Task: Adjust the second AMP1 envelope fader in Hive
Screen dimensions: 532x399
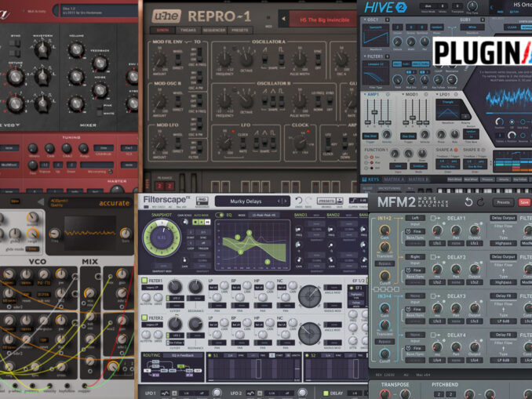Action: [x=374, y=113]
